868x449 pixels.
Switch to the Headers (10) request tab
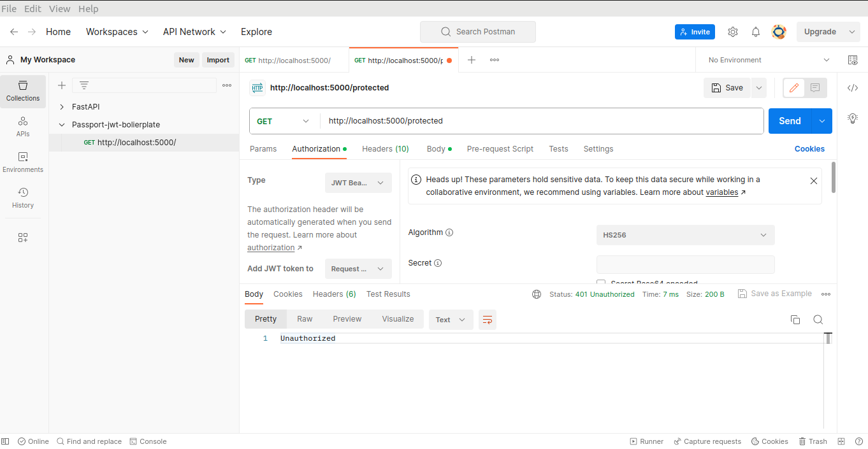coord(386,149)
